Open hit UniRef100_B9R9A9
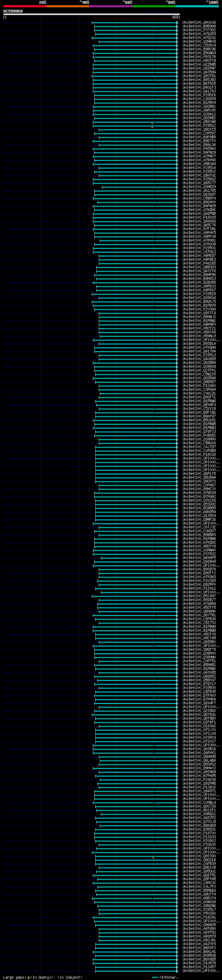Screen dimensions: 222x980 click(x=199, y=26)
